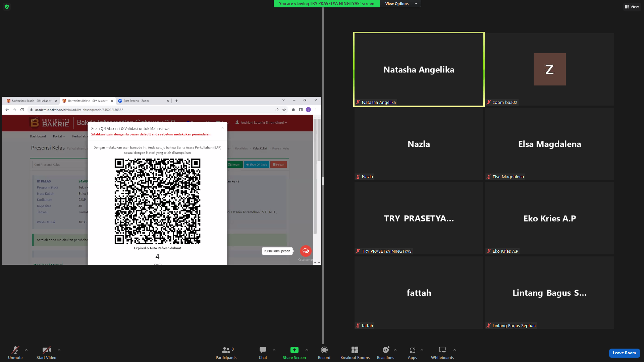The height and width of the screenshot is (362, 644).
Task: Switch to first Universitas Bakrie browser tab
Action: (x=32, y=101)
